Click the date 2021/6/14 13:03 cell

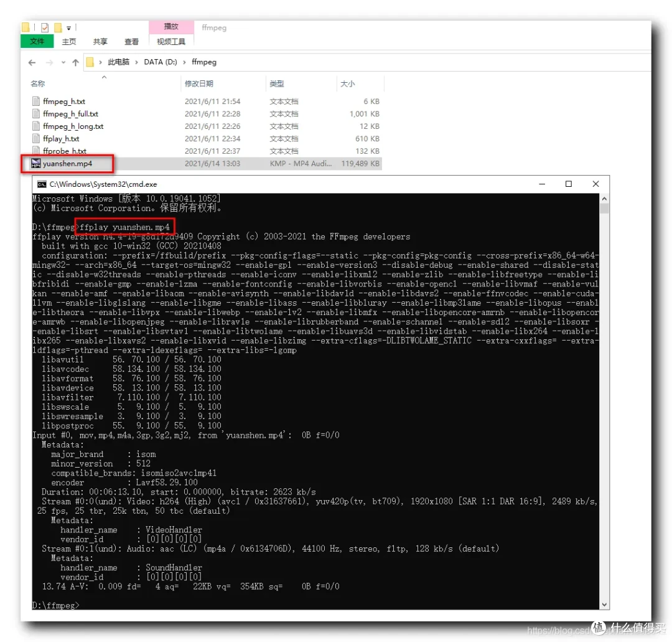[x=212, y=163]
